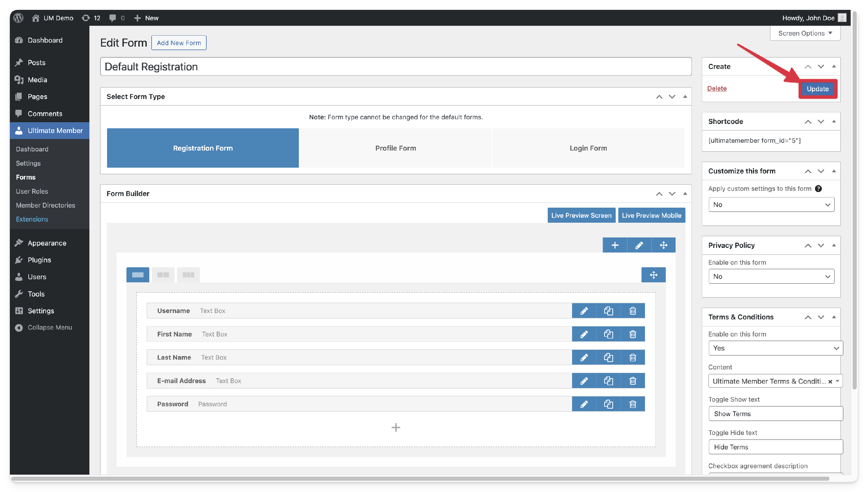
Task: Delete the Password field via trash icon
Action: pyautogui.click(x=632, y=404)
